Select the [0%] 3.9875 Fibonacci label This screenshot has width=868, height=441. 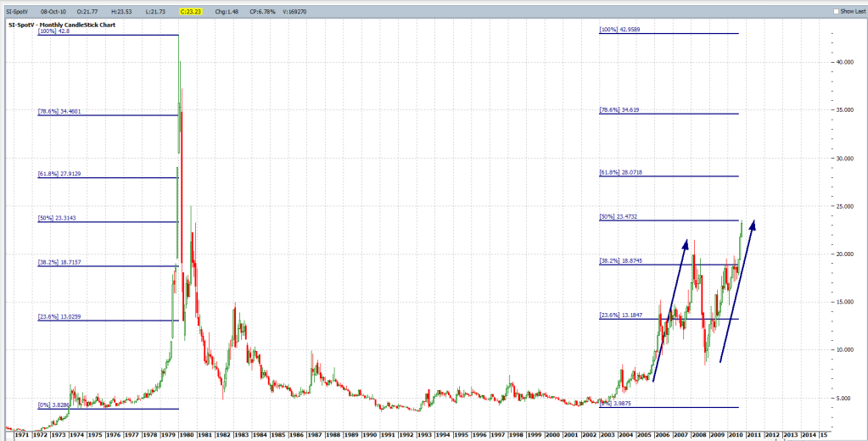(x=616, y=404)
